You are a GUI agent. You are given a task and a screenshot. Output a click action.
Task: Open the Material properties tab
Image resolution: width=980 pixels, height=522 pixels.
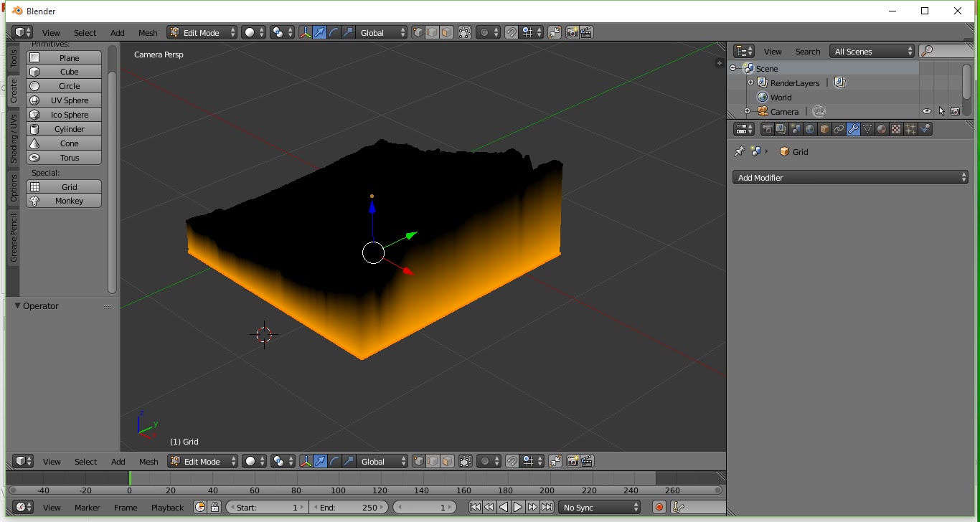click(x=882, y=129)
